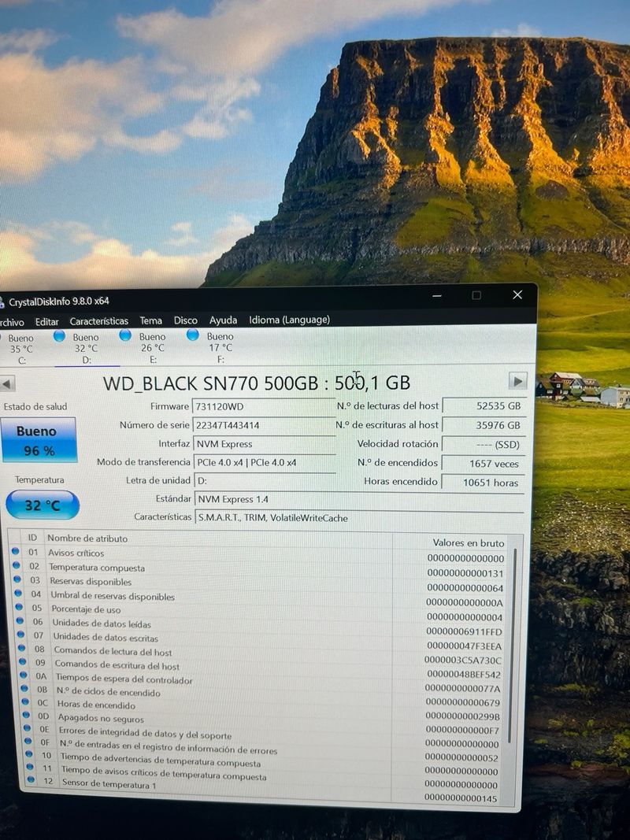The image size is (630, 840).
Task: Open the Idioma (Language) menu
Action: 289,320
